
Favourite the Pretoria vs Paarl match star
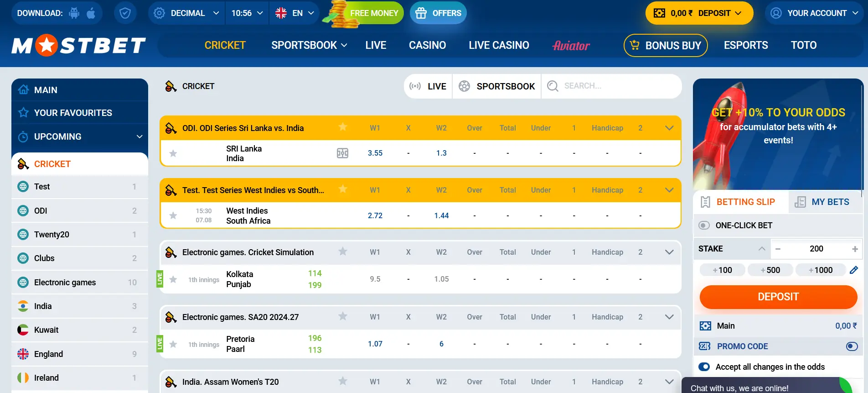point(173,344)
